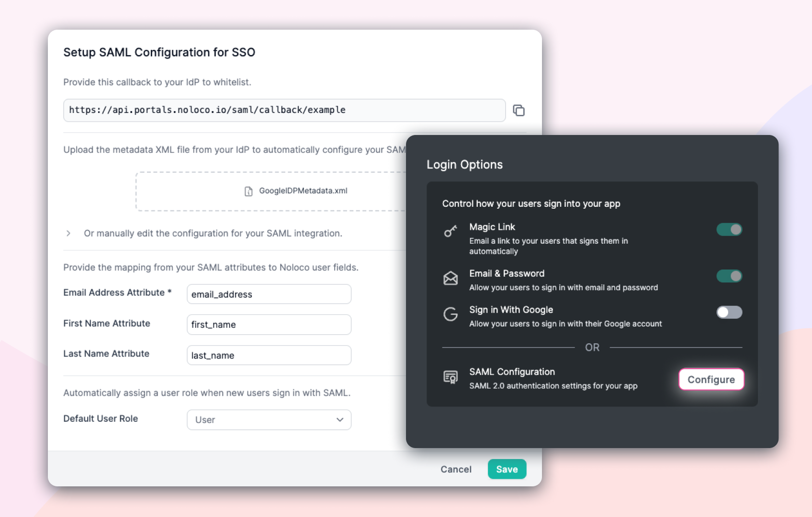This screenshot has width=812, height=517.
Task: Click the 'Login Options' heading
Action: (464, 165)
